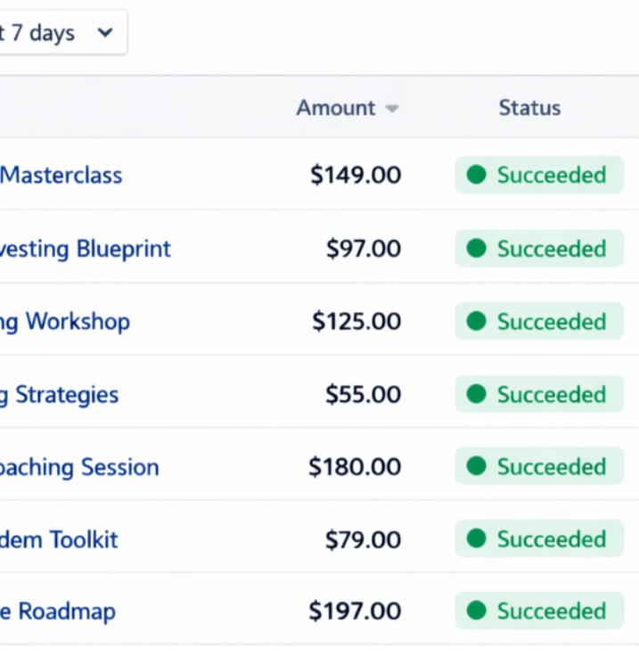Click the green status dot for the $55.00 payment

pyautogui.click(x=477, y=394)
